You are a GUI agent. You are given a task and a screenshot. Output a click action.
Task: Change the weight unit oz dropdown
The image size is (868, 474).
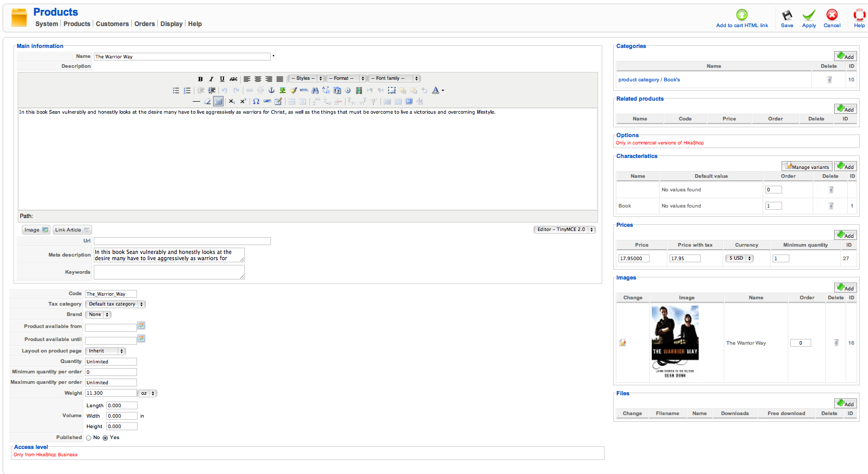(x=147, y=393)
